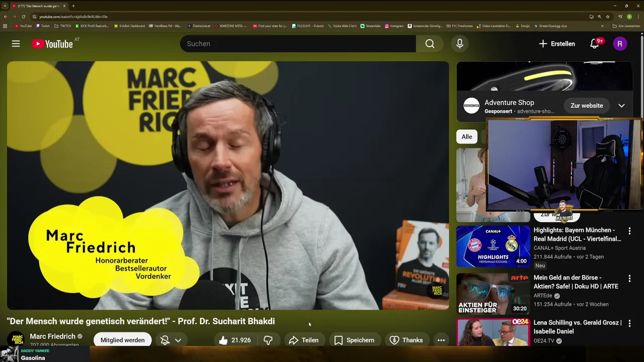Start voice search with microphone icon
Viewport: 644px width, 362px height.
(459, 44)
